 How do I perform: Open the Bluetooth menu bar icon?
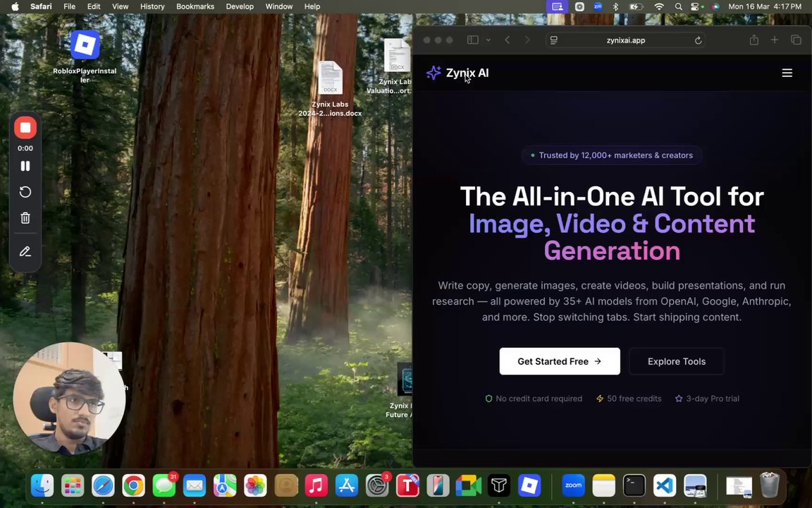click(x=616, y=6)
